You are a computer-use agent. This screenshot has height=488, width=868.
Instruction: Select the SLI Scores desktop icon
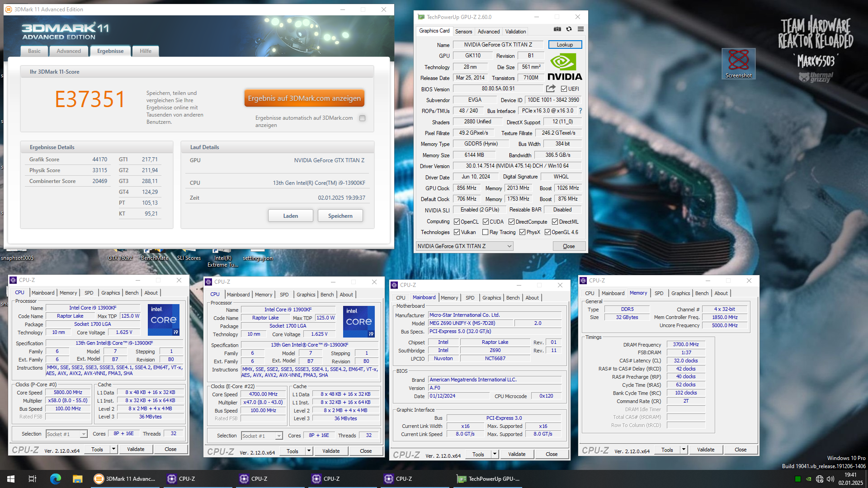pyautogui.click(x=189, y=254)
